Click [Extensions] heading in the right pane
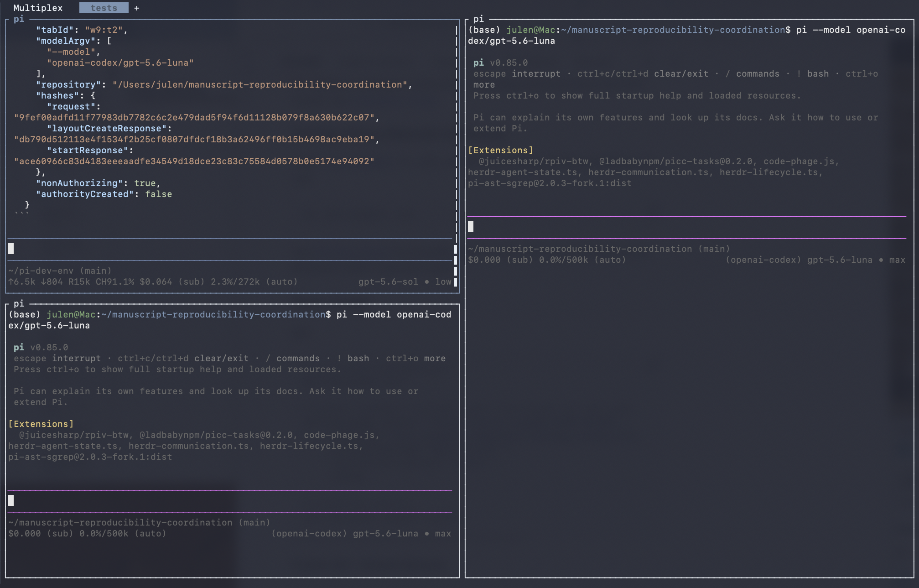 pyautogui.click(x=500, y=150)
